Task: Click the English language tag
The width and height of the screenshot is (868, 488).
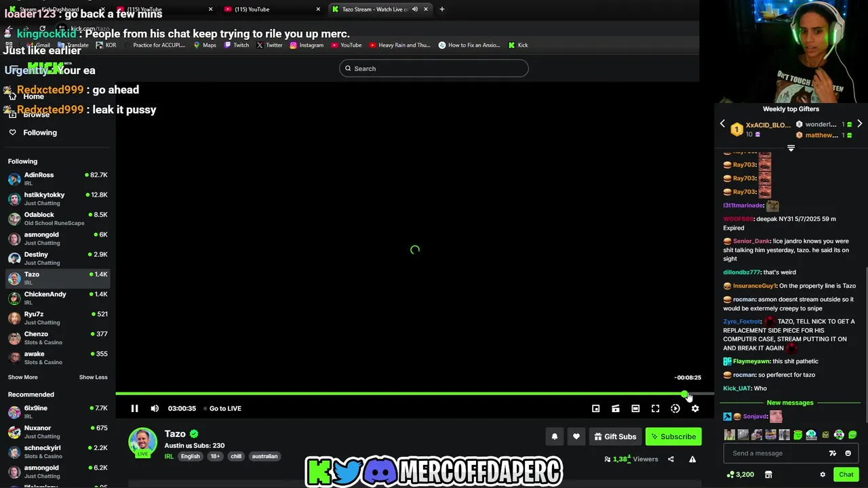Action: 190,456
